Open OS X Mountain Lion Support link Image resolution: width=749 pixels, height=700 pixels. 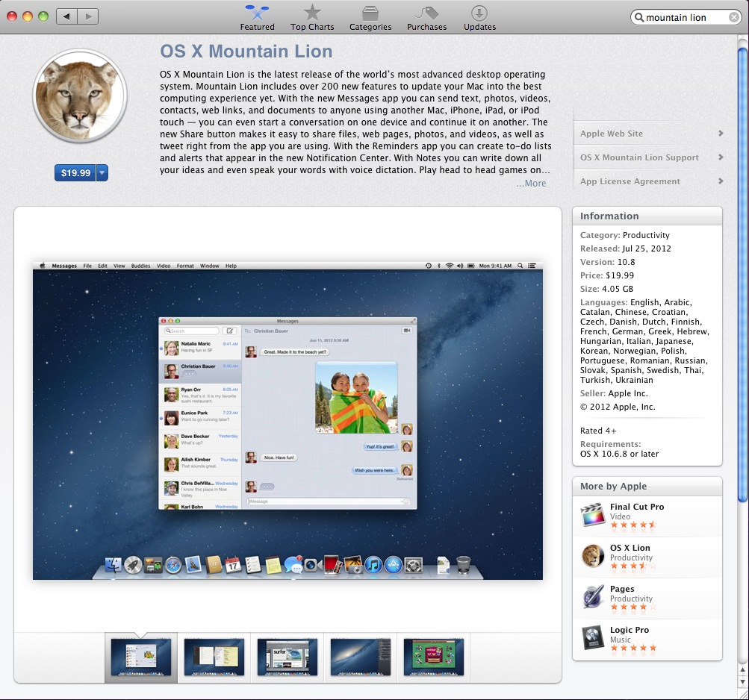639,157
